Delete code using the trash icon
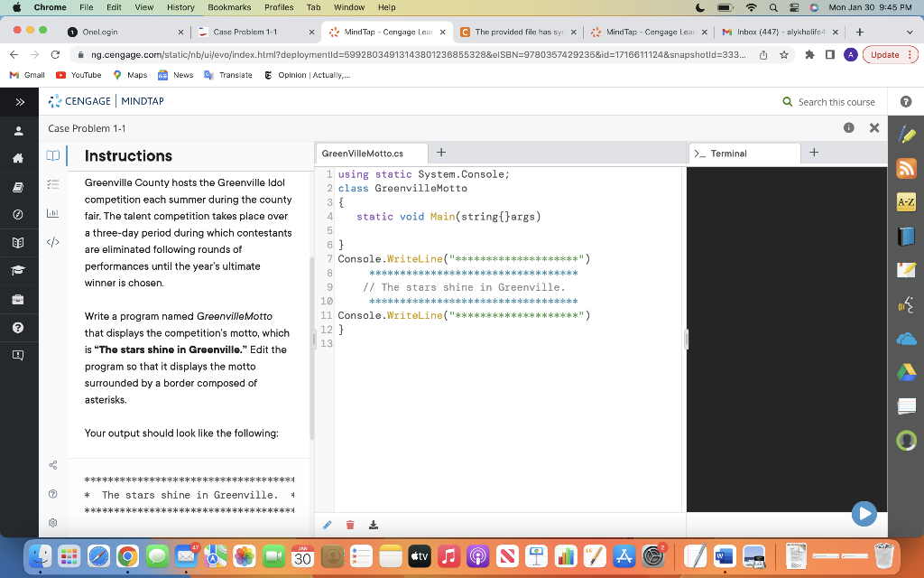This screenshot has height=578, width=924. (x=350, y=524)
